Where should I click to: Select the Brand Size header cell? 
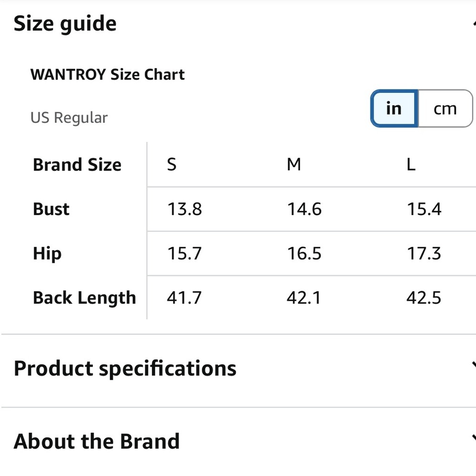77,165
